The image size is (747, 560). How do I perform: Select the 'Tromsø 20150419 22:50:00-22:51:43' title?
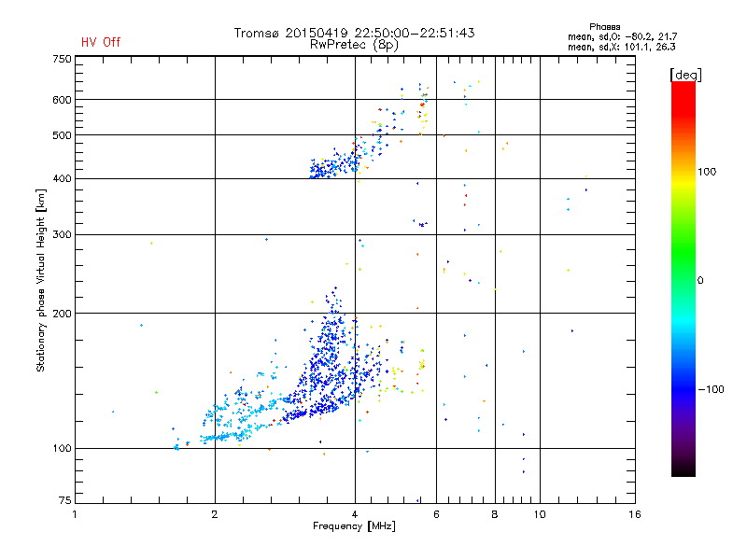coord(354,33)
